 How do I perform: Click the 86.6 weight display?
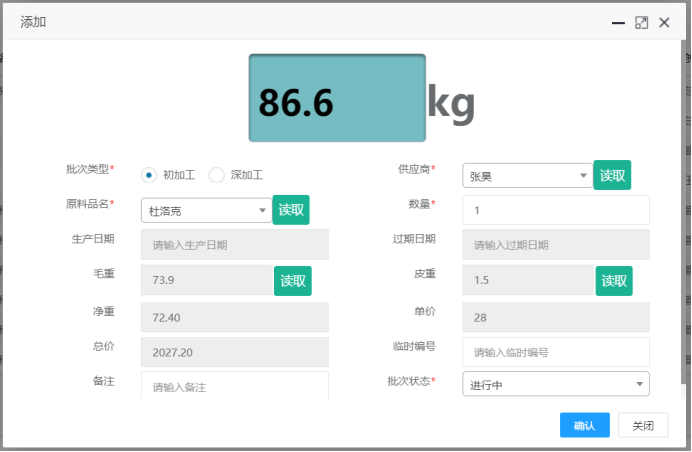(x=337, y=98)
